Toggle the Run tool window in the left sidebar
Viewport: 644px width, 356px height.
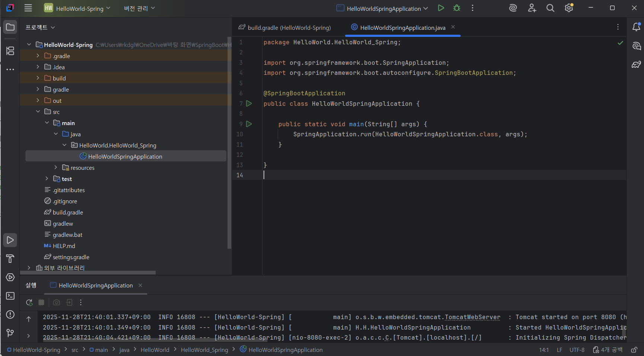click(10, 240)
